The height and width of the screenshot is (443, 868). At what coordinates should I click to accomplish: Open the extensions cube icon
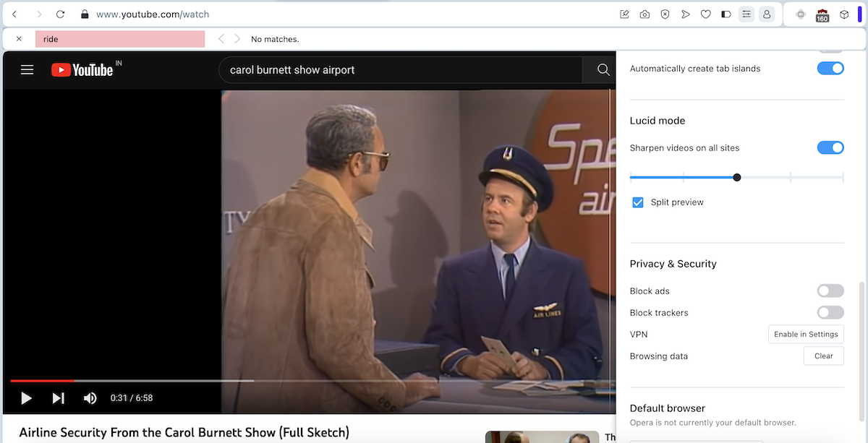click(843, 14)
